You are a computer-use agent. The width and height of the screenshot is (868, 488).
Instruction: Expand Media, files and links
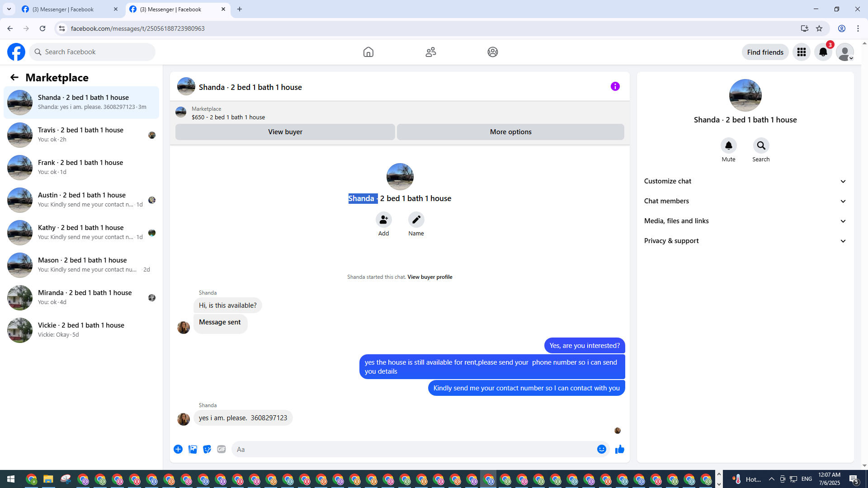tap(745, 221)
